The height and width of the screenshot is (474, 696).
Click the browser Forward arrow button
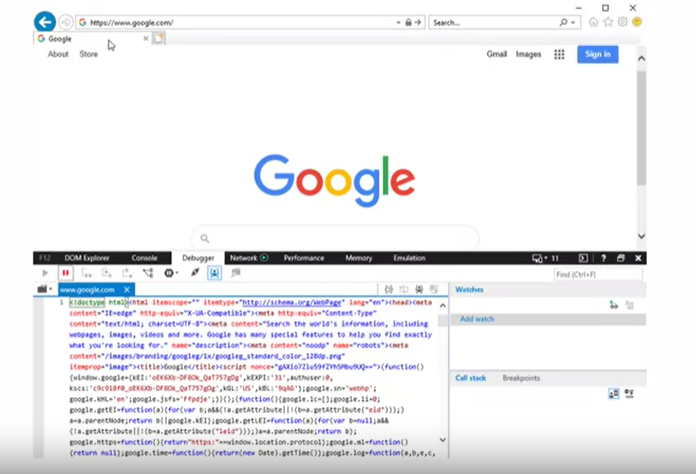point(65,22)
